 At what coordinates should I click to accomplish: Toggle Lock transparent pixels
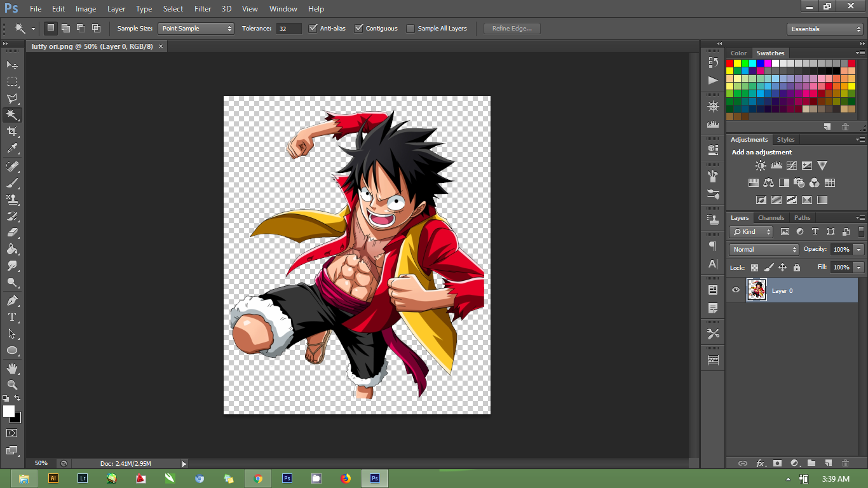point(755,268)
